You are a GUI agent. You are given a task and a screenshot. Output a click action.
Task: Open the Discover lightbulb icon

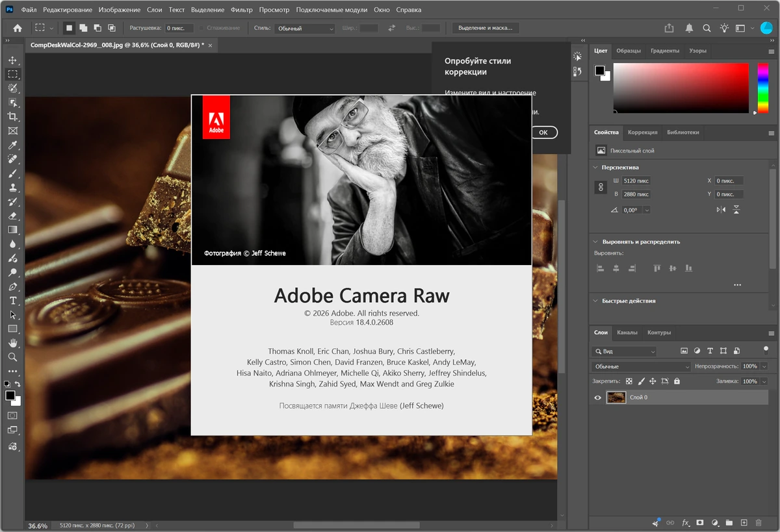[x=724, y=28]
